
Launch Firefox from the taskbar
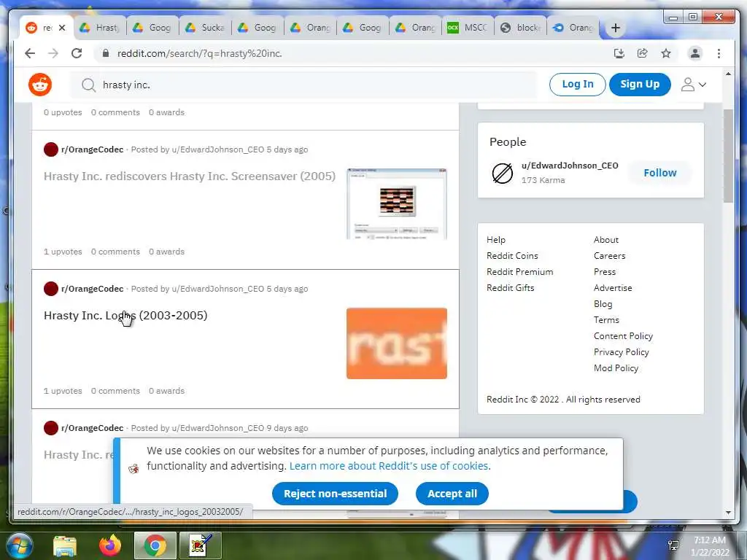[110, 545]
